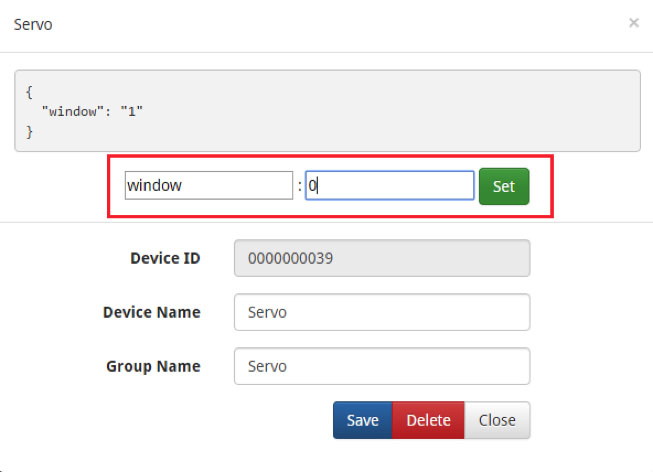Click the window key input field
This screenshot has width=653, height=472.
click(x=209, y=185)
